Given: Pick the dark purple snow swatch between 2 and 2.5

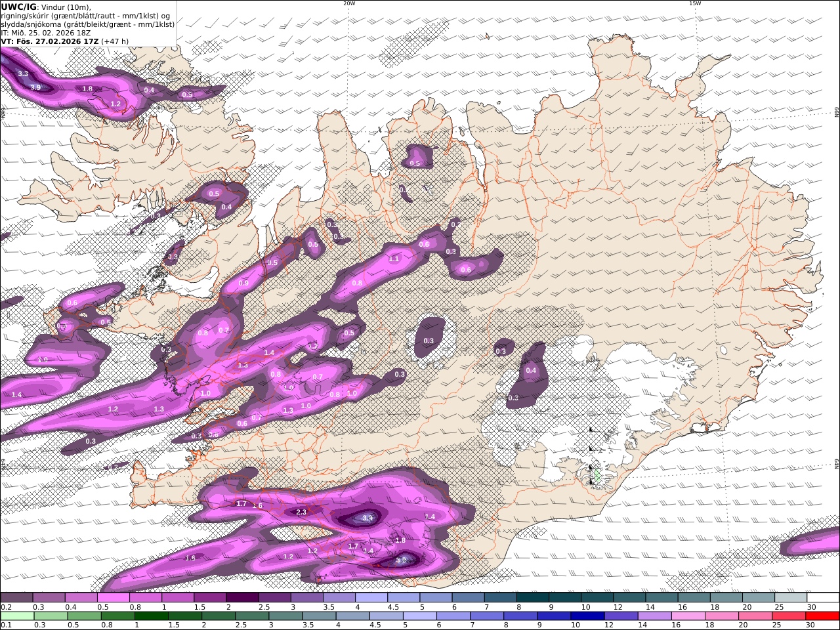Looking at the screenshot, I should pyautogui.click(x=241, y=598).
